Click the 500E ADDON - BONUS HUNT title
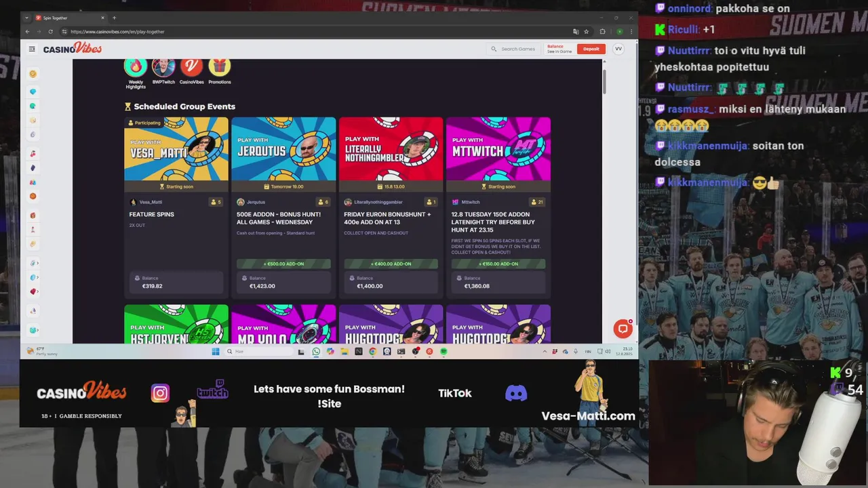The width and height of the screenshot is (868, 488). tap(279, 218)
